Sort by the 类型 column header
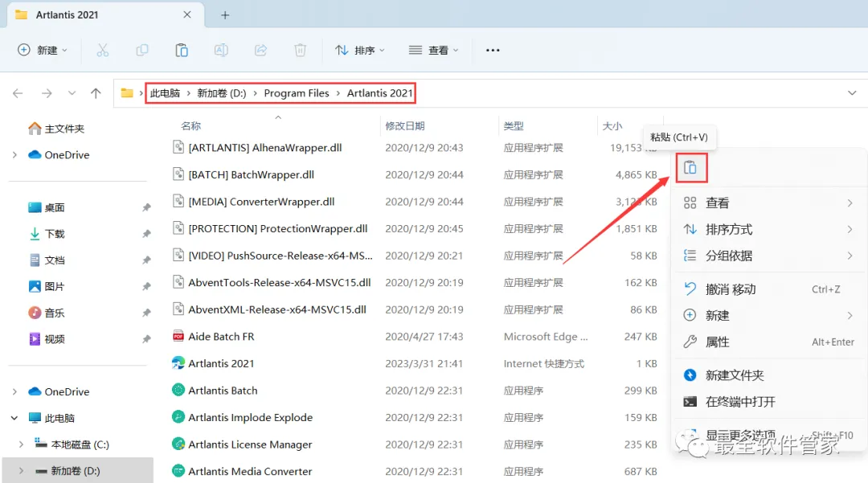 pyautogui.click(x=513, y=126)
